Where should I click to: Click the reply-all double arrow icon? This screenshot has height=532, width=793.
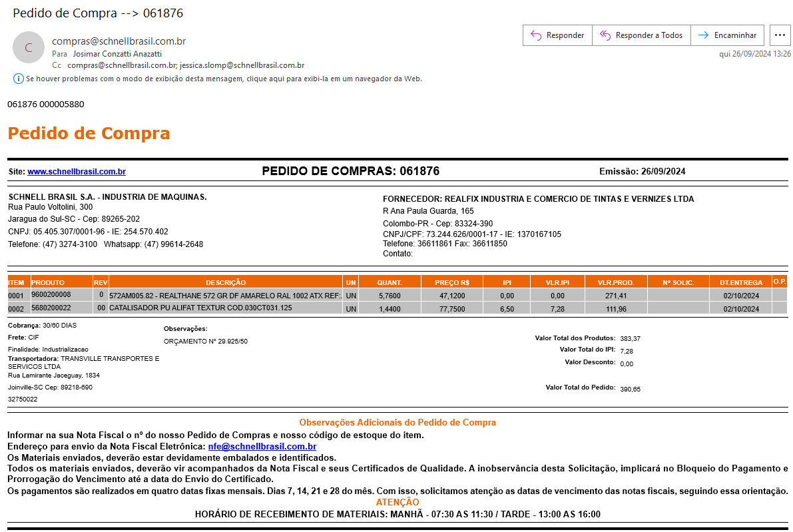click(605, 35)
